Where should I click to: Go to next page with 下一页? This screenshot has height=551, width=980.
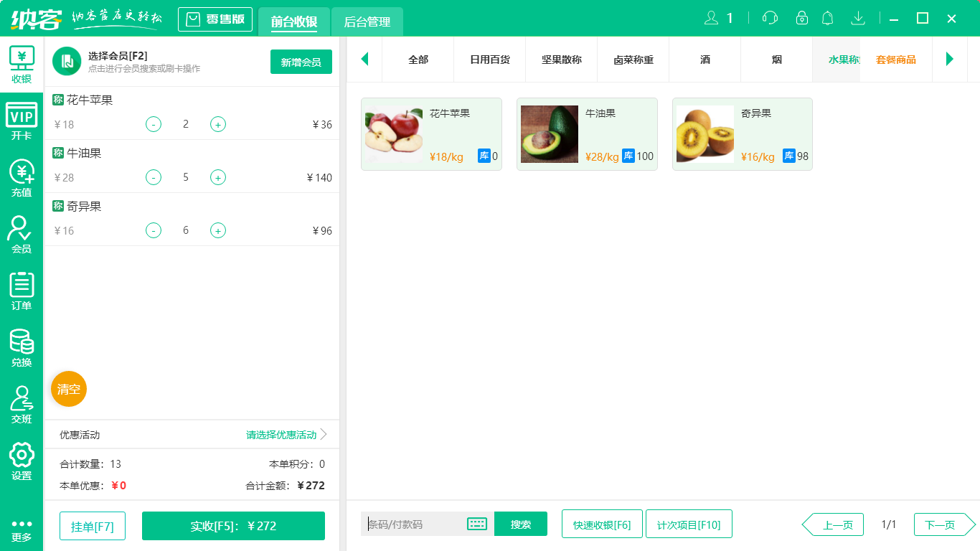click(945, 524)
